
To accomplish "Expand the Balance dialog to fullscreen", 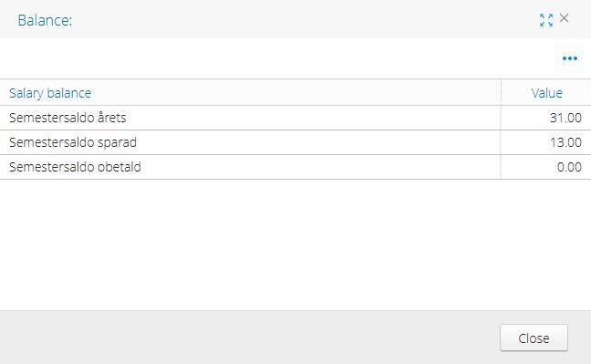I will pyautogui.click(x=545, y=20).
